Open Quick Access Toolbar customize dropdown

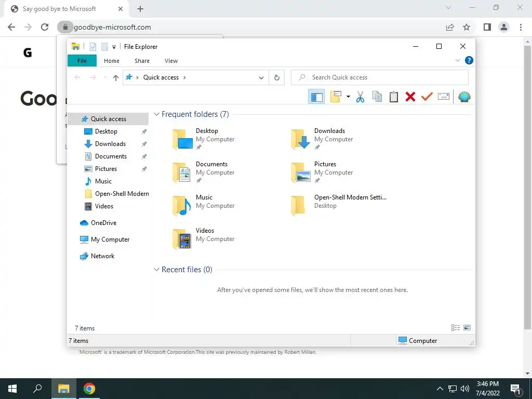(x=114, y=47)
